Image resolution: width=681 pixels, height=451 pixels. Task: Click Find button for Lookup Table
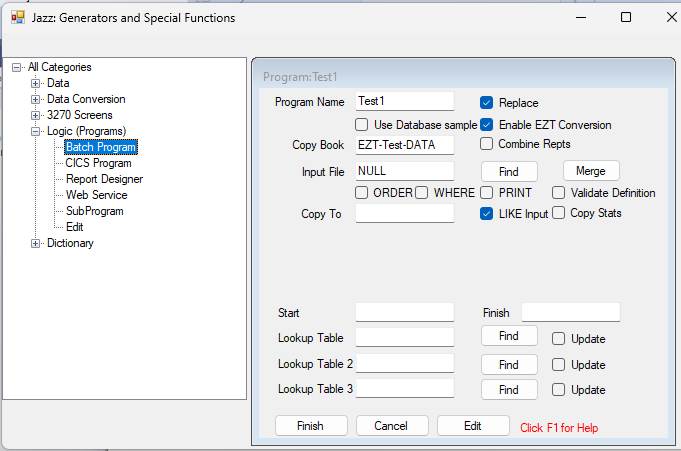coord(509,336)
